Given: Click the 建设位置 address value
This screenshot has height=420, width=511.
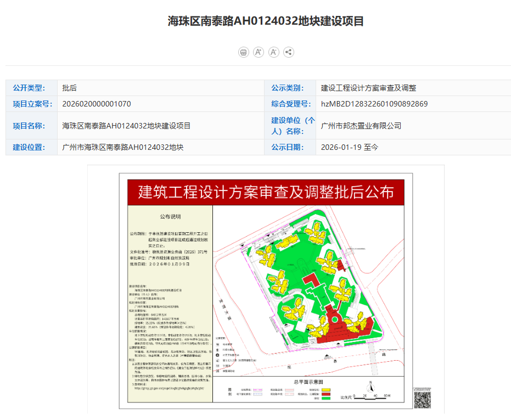Looking at the screenshot, I should [123, 147].
